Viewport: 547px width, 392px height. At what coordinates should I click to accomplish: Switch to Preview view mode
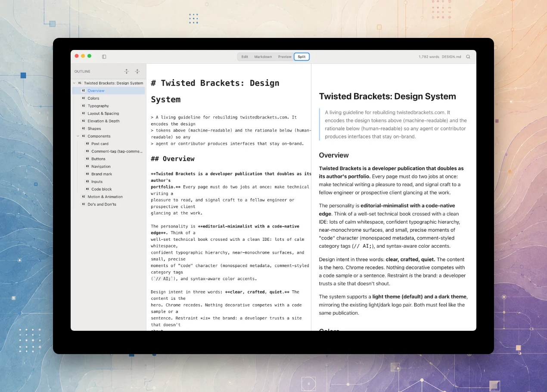point(285,57)
